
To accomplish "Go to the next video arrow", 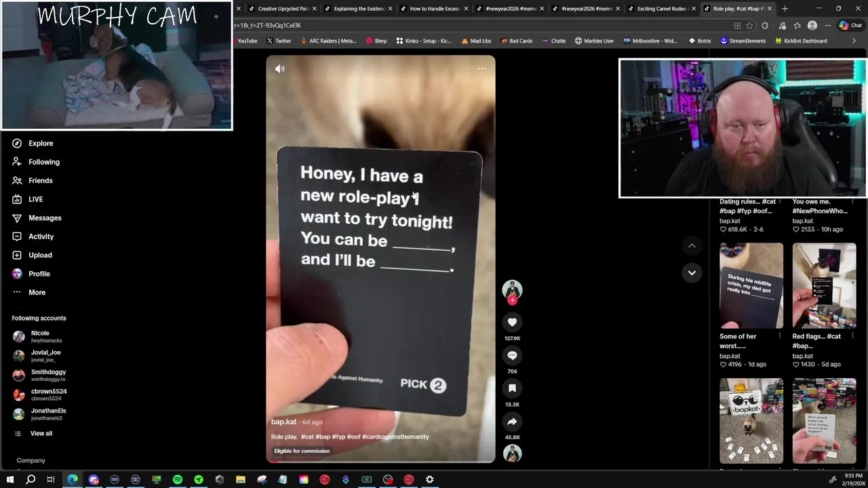I will 692,272.
